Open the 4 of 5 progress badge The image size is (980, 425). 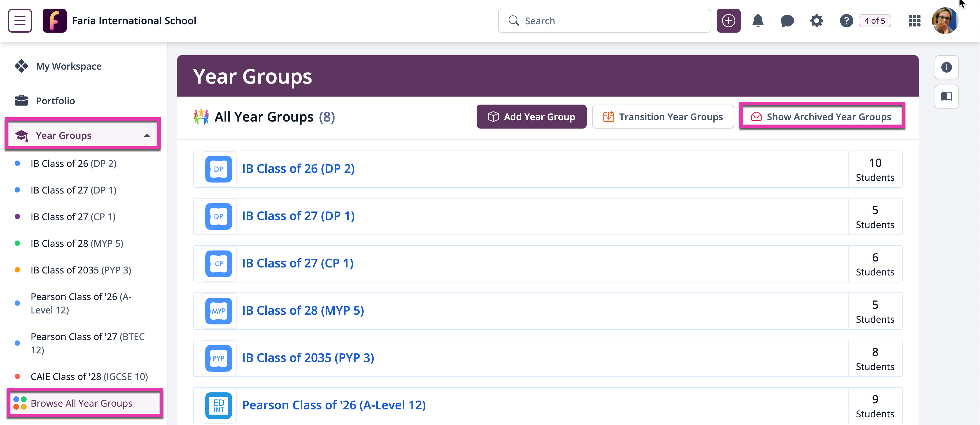tap(874, 21)
